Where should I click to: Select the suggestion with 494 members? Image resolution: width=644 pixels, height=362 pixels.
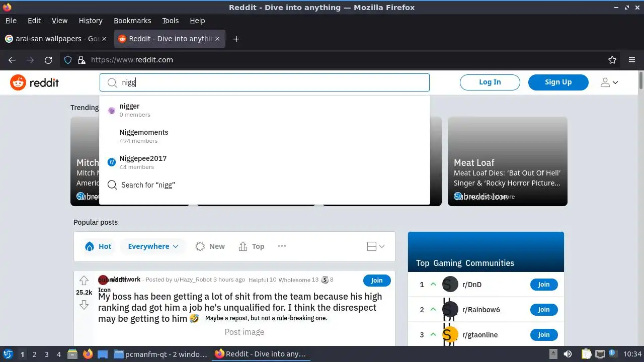point(265,136)
